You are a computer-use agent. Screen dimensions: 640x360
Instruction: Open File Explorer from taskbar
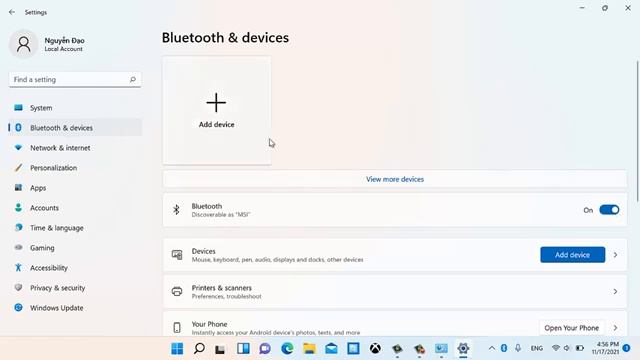(x=309, y=349)
